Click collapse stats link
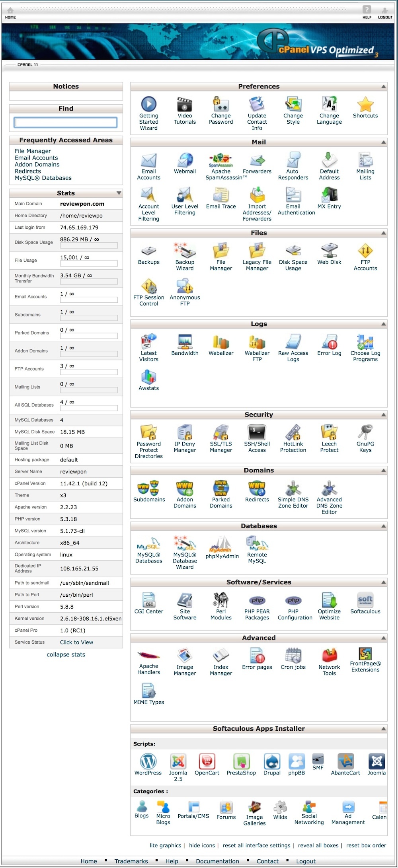The width and height of the screenshot is (398, 868). 66,654
